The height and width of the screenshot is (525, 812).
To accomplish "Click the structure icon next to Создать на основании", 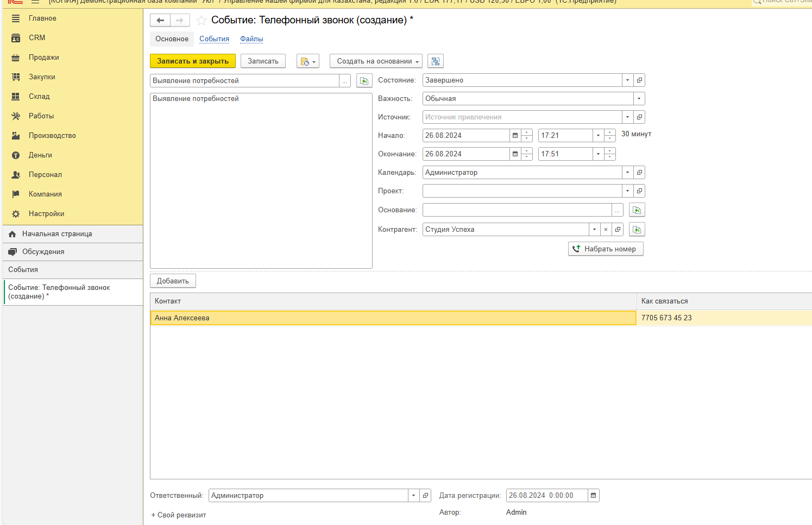I will 436,61.
